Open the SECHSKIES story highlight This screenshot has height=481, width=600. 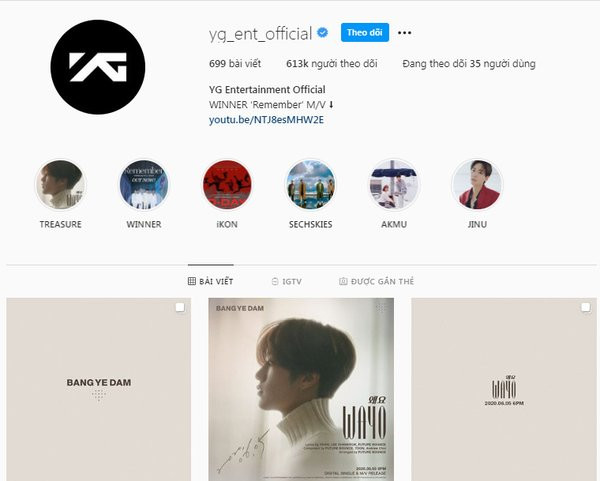(x=310, y=185)
